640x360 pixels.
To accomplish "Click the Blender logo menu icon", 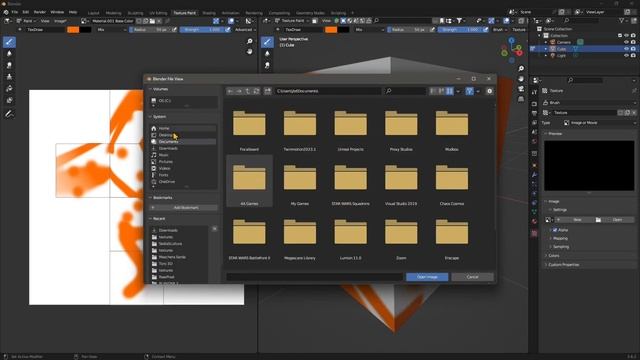I will 6,12.
